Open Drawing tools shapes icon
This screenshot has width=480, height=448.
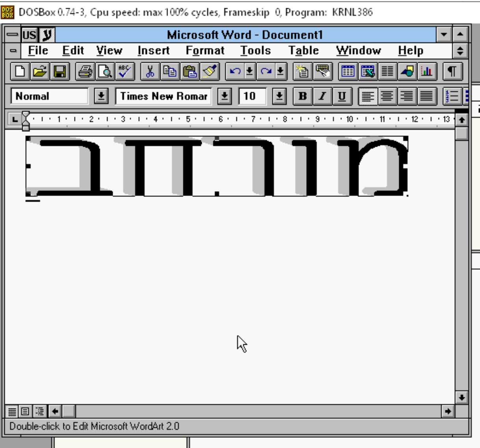click(x=407, y=72)
